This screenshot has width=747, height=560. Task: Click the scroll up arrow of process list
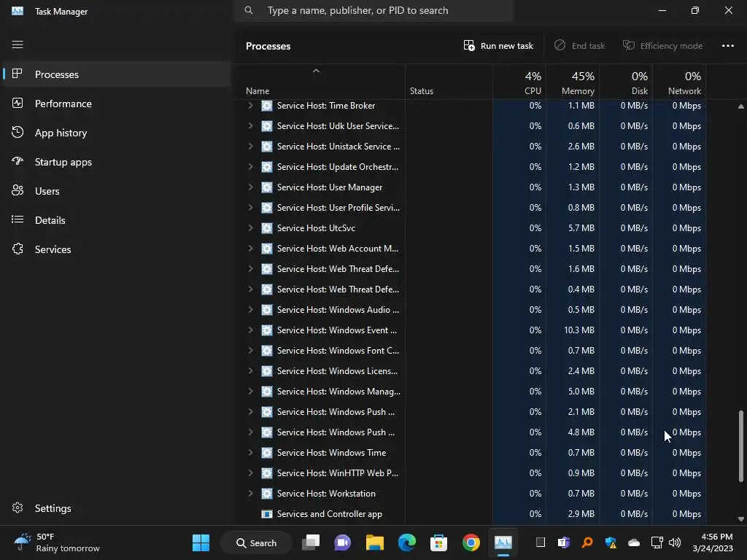[x=741, y=106]
